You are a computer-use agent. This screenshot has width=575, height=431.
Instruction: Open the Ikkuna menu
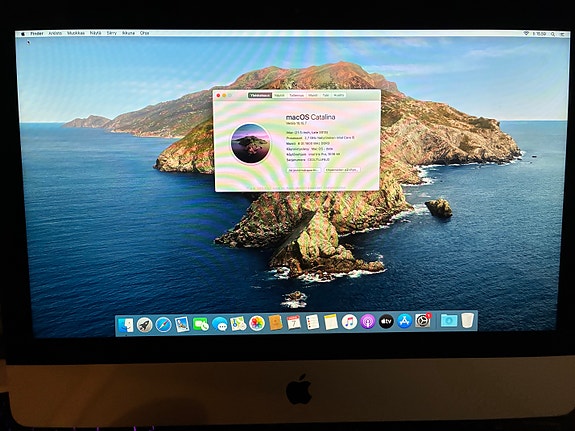tap(128, 33)
